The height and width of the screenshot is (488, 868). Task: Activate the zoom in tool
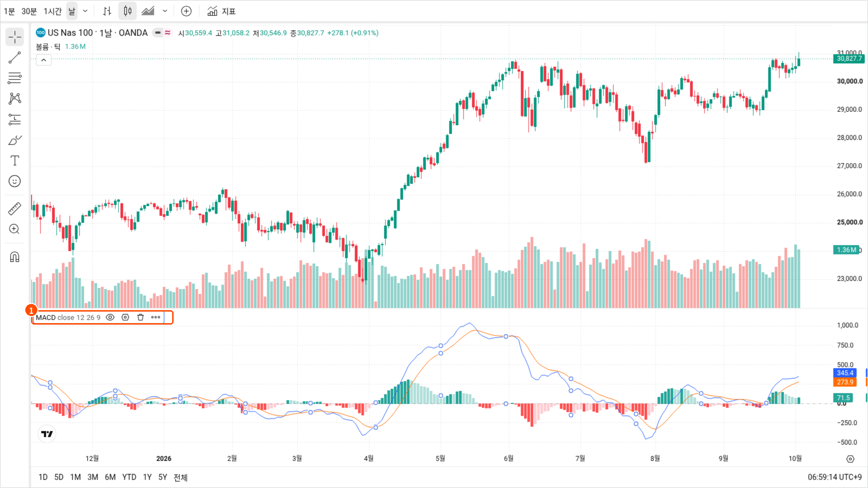click(x=15, y=229)
